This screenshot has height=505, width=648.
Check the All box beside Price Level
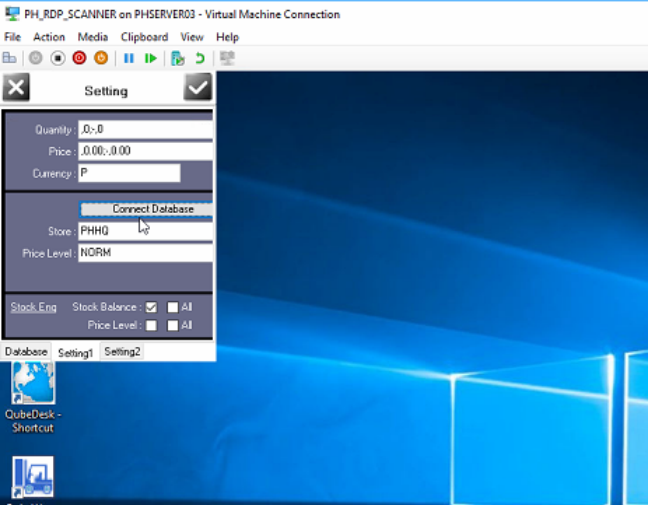click(173, 326)
